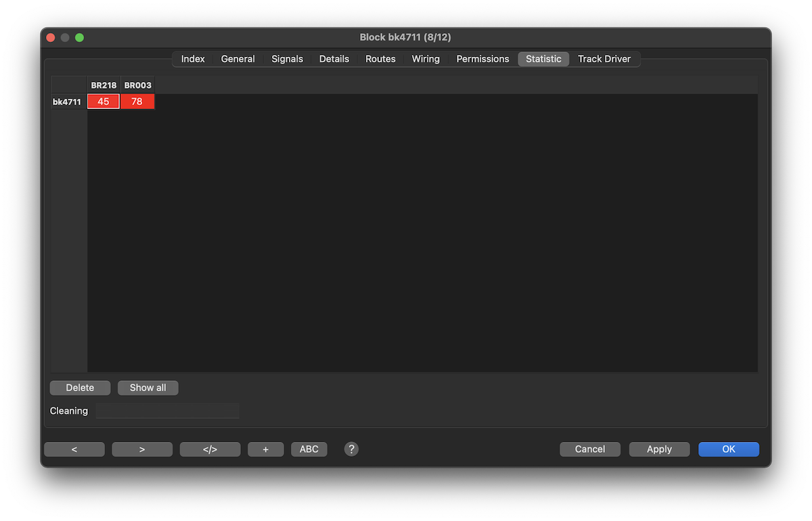Go to previous block with < button
Screen dimensions: 812x521
tap(74, 449)
